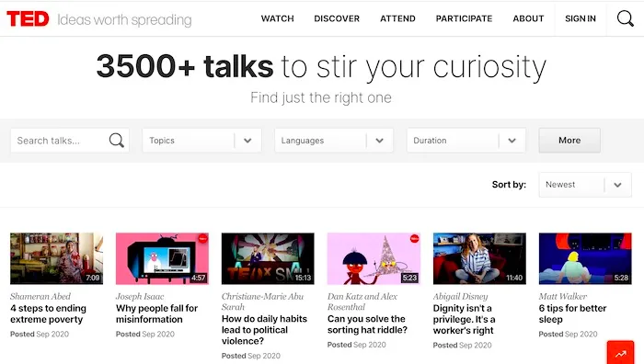Click 'Ideas worth spreading' tagline
Image resolution: width=644 pixels, height=364 pixels.
124,19
